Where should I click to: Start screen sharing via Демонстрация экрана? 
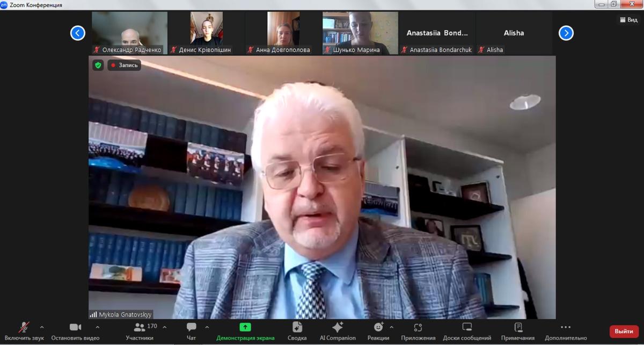[245, 332]
